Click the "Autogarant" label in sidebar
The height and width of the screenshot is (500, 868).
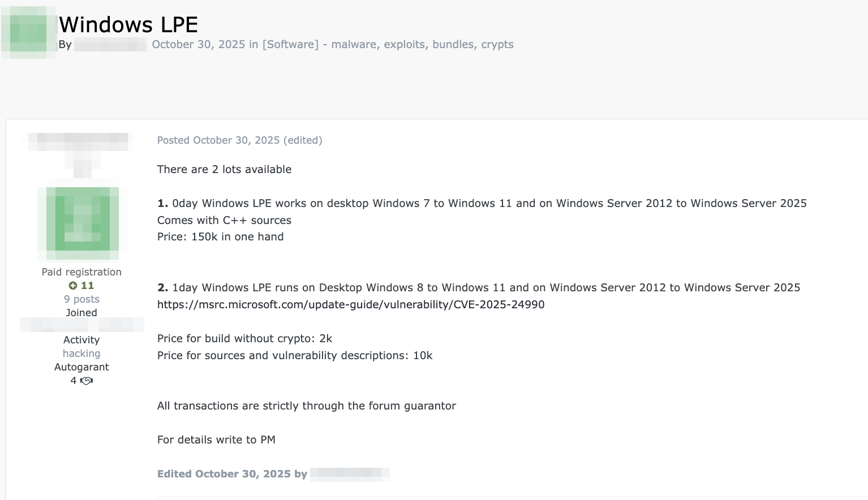[x=81, y=367]
